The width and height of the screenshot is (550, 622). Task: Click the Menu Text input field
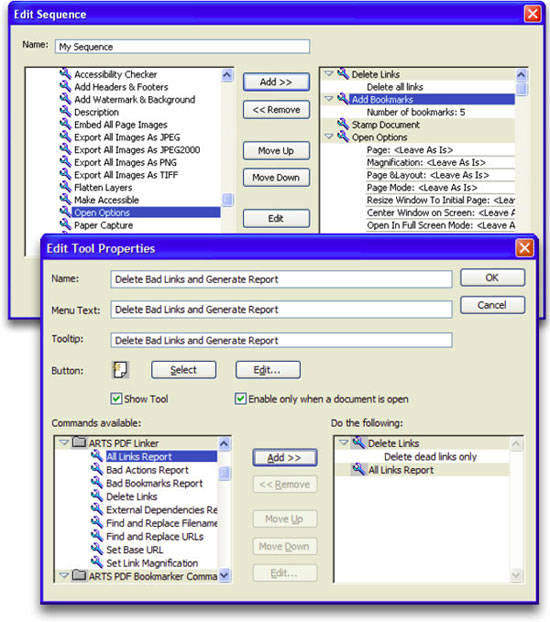281,309
